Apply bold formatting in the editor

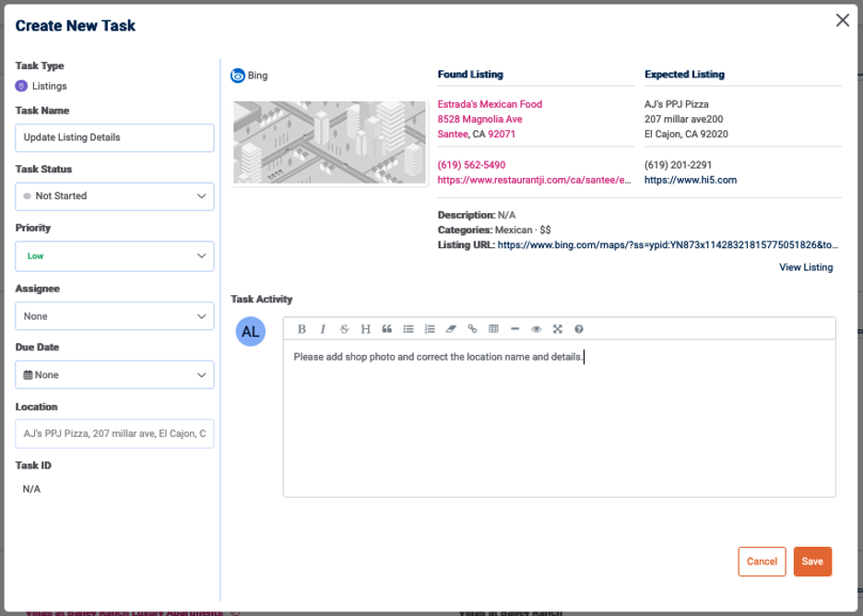[x=301, y=329]
